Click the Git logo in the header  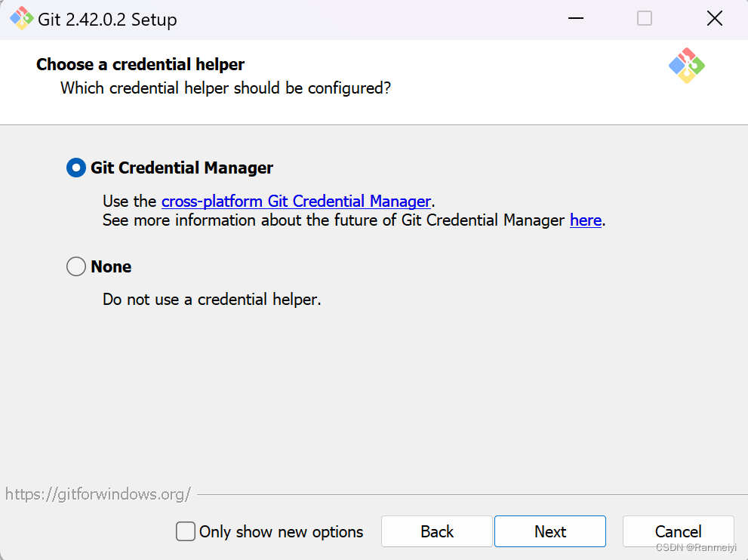[x=686, y=66]
